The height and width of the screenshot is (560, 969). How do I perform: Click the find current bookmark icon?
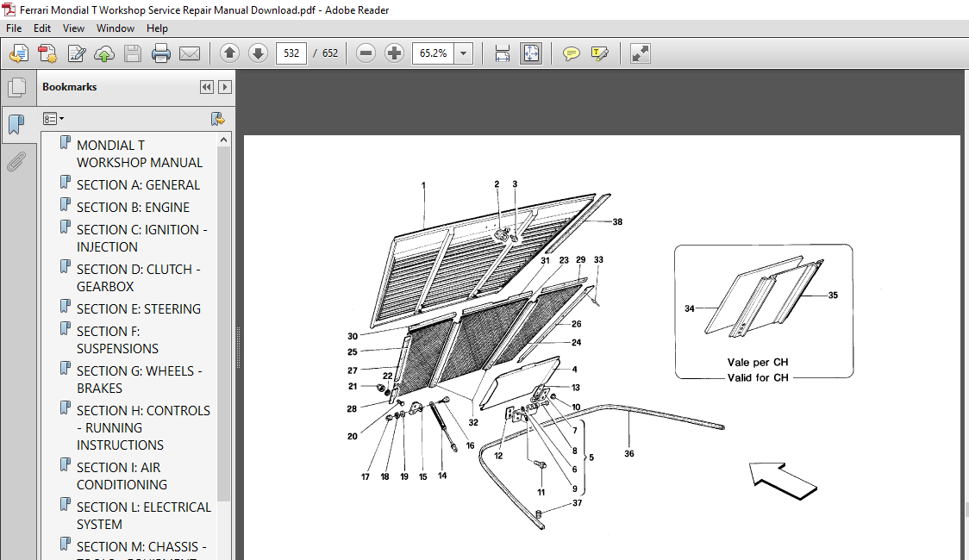pyautogui.click(x=217, y=119)
